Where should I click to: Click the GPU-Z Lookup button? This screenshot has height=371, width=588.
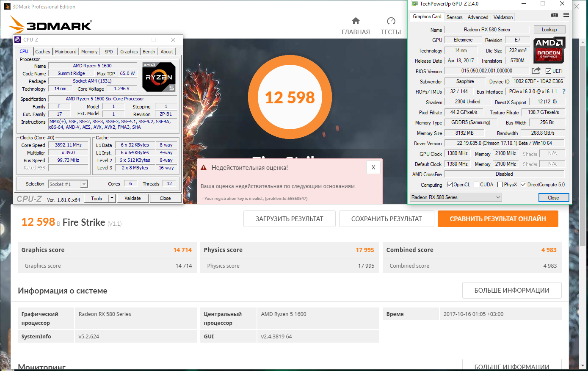(549, 30)
